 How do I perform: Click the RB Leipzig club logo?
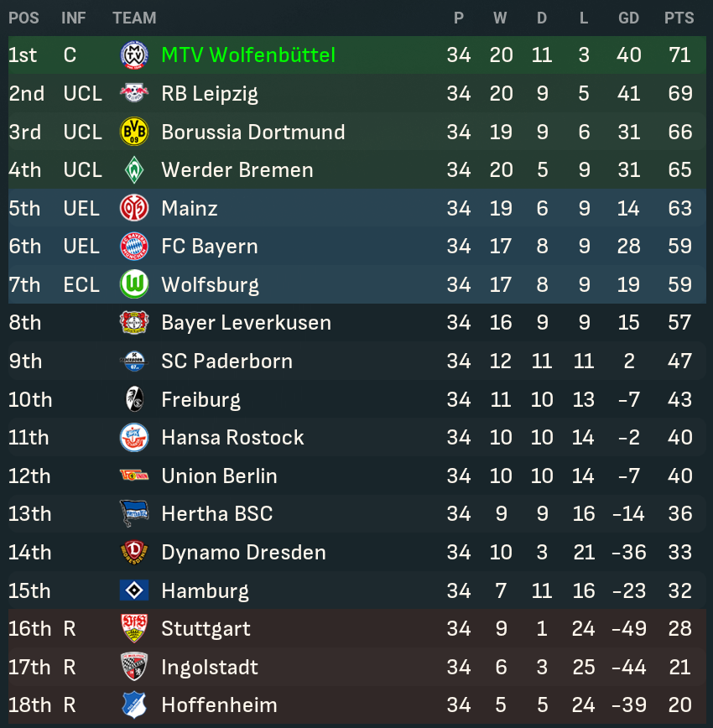tap(134, 93)
